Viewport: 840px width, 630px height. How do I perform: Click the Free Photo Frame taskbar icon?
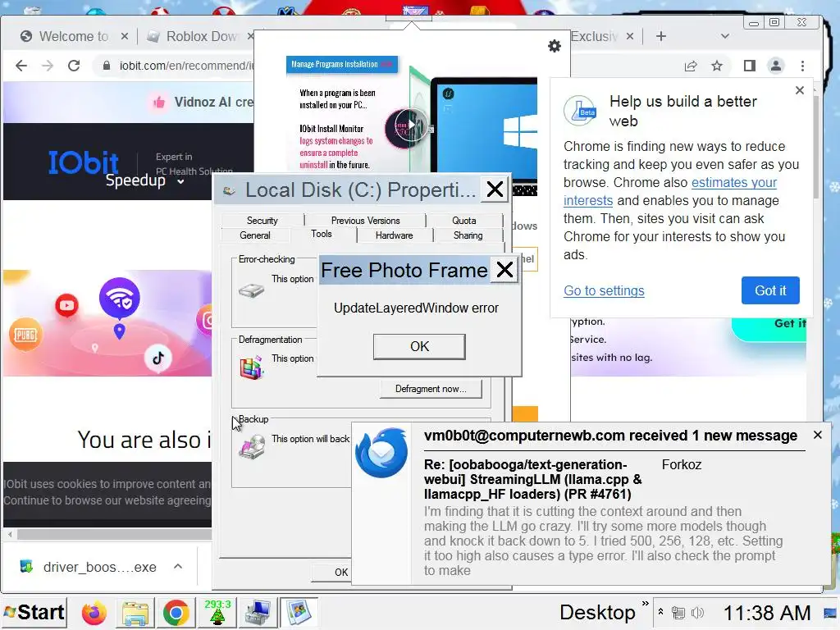pyautogui.click(x=299, y=613)
